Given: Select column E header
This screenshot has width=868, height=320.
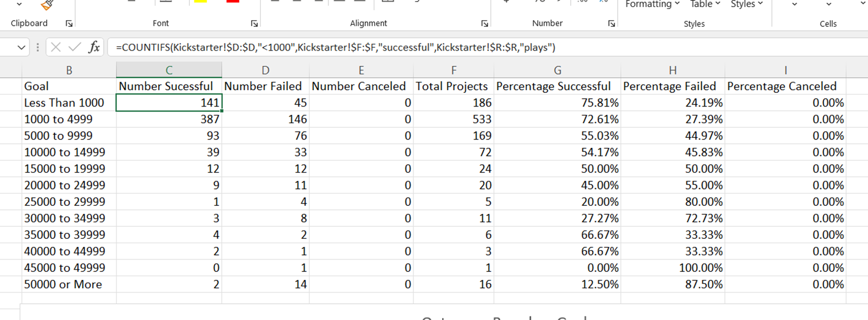Looking at the screenshot, I should pyautogui.click(x=361, y=70).
